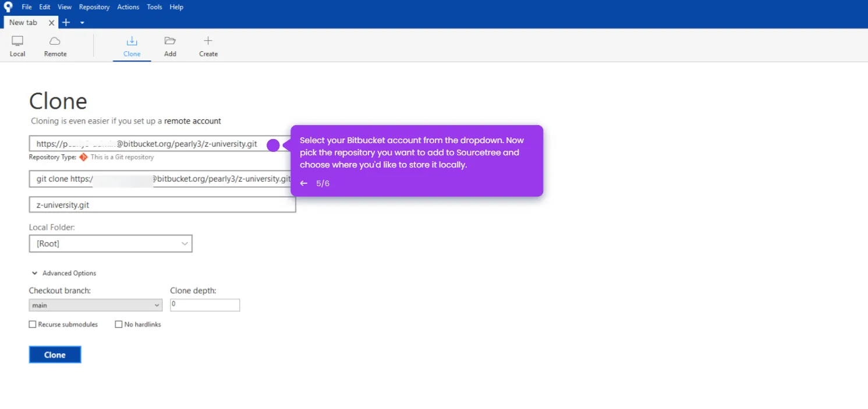This screenshot has width=868, height=409.
Task: Open the Create repository view
Action: point(208,47)
